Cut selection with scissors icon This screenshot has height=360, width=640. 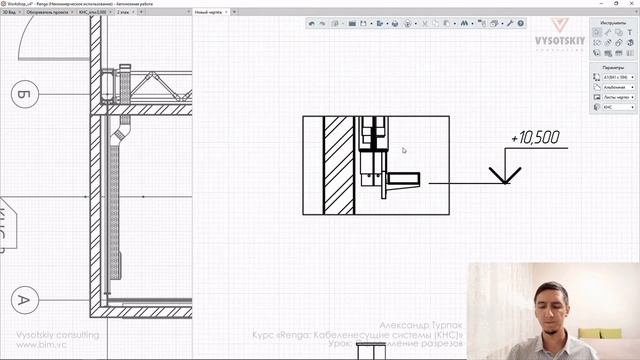click(425, 24)
